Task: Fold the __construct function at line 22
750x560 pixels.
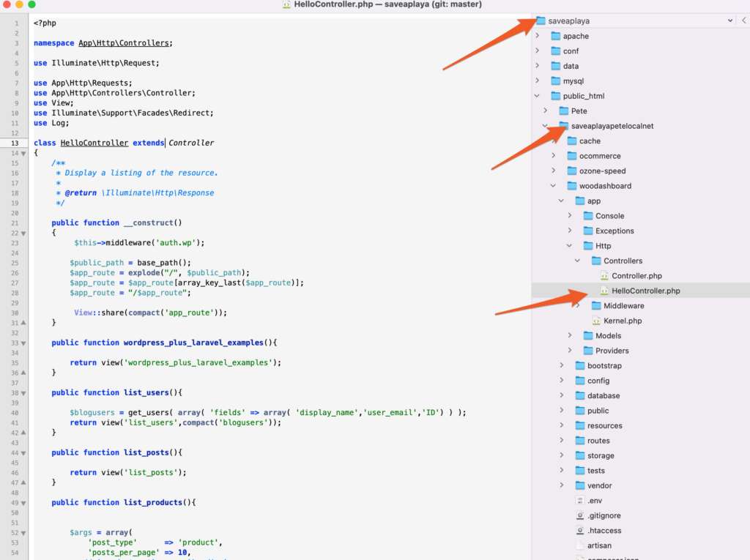Action: point(23,233)
